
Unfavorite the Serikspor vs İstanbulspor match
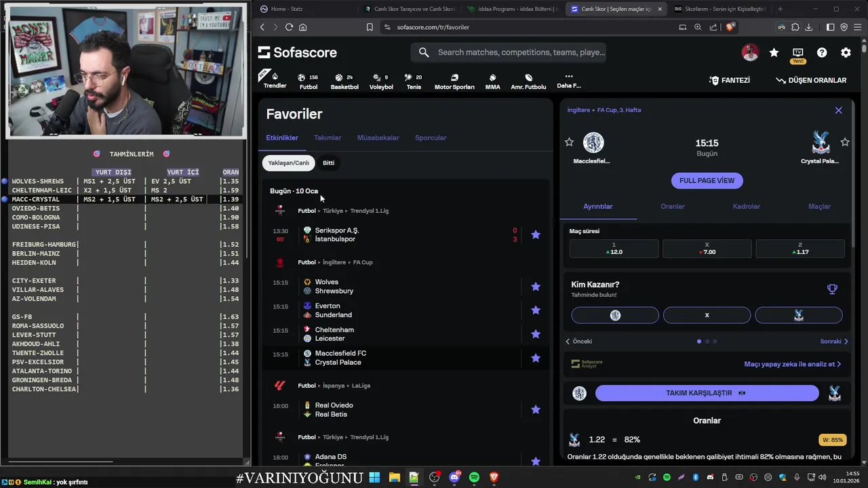pyautogui.click(x=536, y=235)
